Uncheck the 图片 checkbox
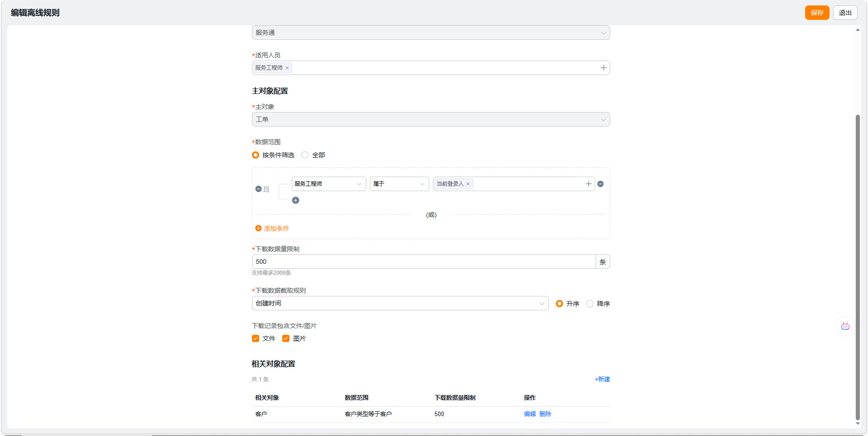Screen dimensions: 868x436 coord(286,338)
